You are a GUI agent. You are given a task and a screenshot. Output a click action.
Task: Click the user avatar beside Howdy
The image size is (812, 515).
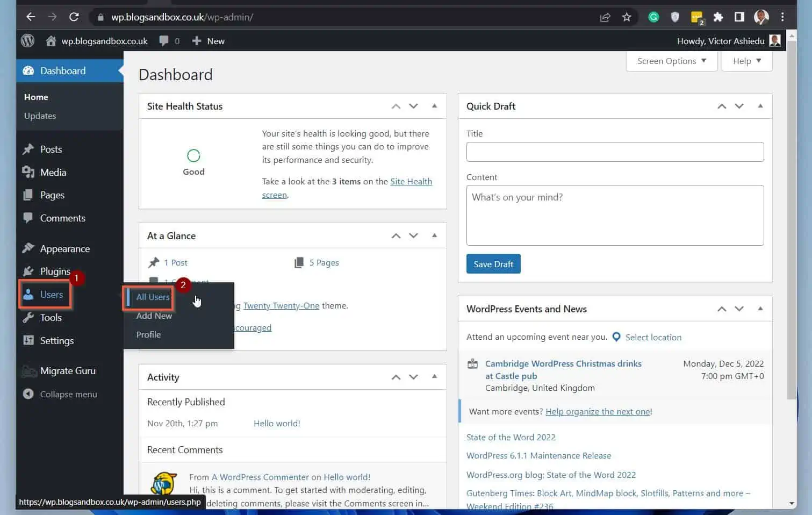pyautogui.click(x=775, y=41)
